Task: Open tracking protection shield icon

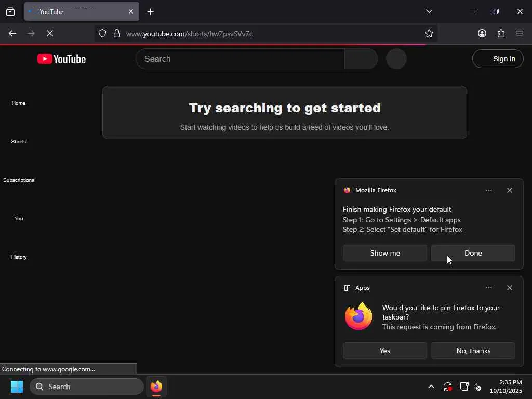Action: (102, 33)
